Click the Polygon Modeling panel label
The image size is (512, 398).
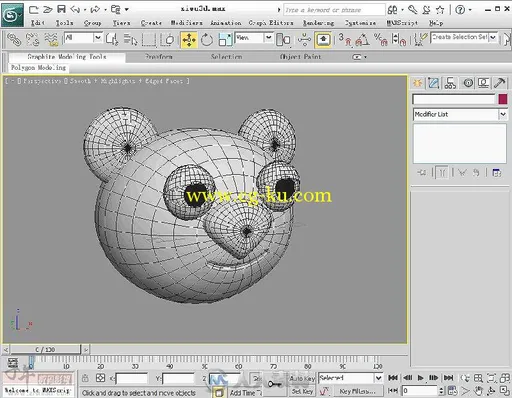(x=38, y=68)
